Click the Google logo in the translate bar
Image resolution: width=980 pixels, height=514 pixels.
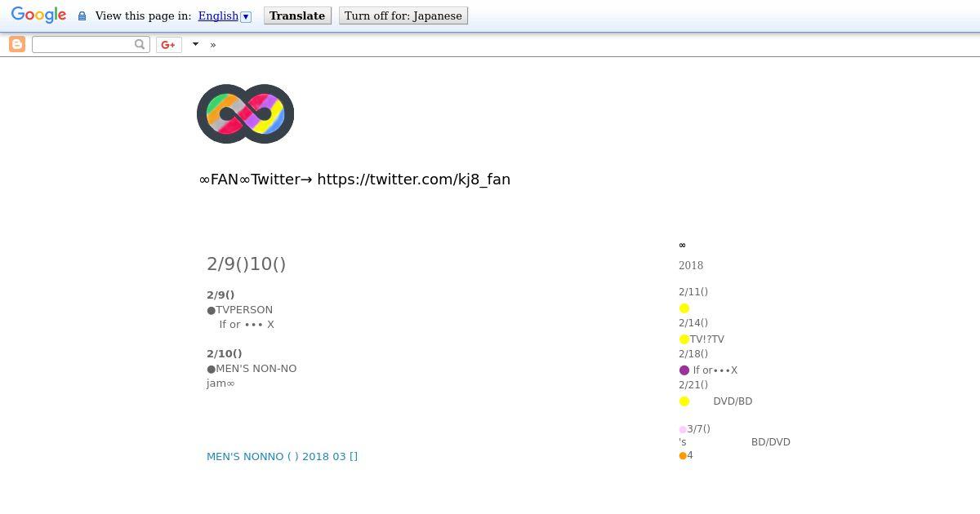pyautogui.click(x=38, y=16)
